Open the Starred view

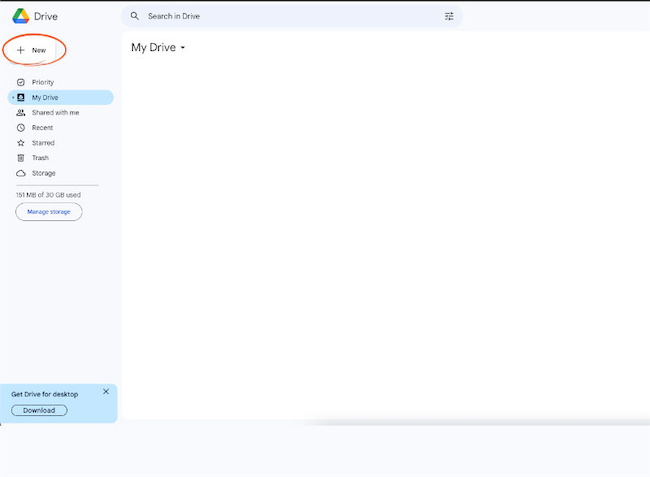click(x=61, y=143)
